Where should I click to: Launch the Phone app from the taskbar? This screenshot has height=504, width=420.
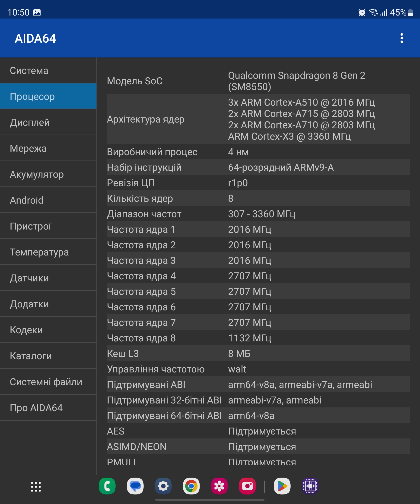pos(107,486)
